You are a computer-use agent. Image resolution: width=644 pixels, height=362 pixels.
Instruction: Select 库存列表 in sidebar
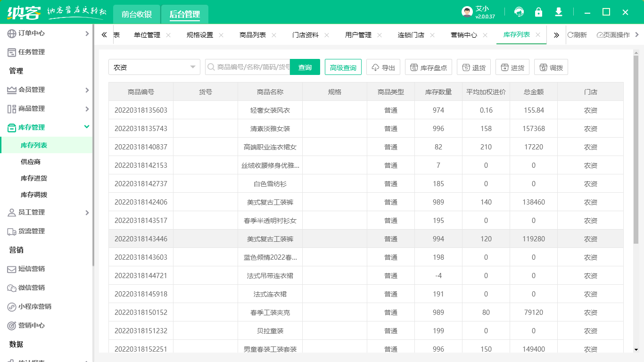coord(47,145)
